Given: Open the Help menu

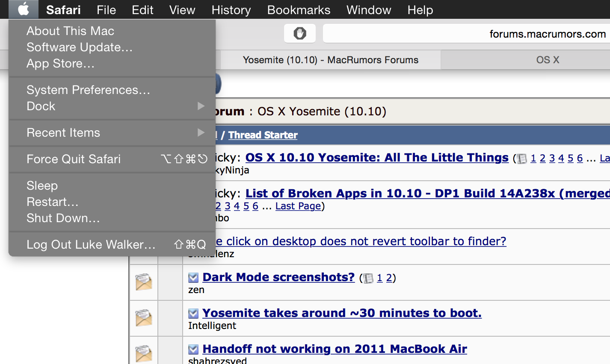Looking at the screenshot, I should click(420, 9).
